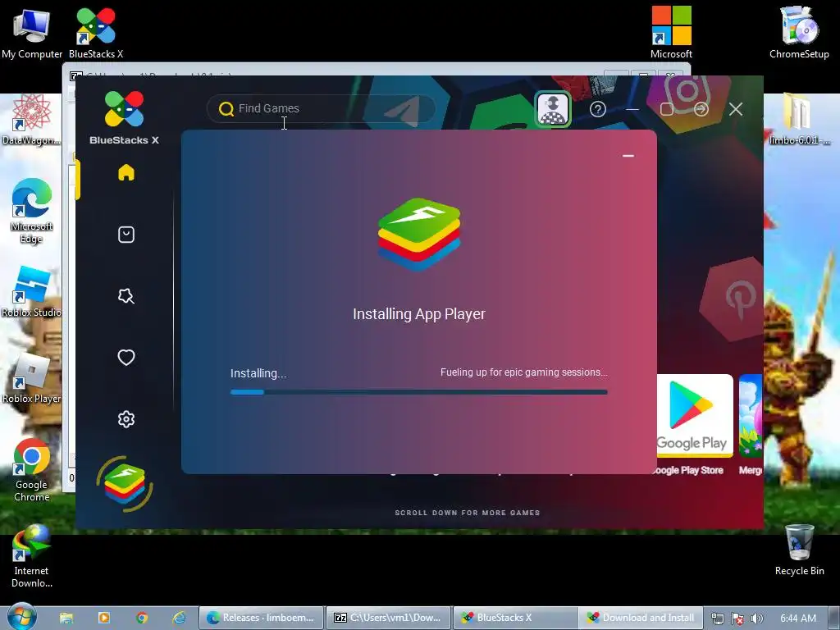This screenshot has height=630, width=840.
Task: Open the discover games icon in sidebar
Action: 126,295
